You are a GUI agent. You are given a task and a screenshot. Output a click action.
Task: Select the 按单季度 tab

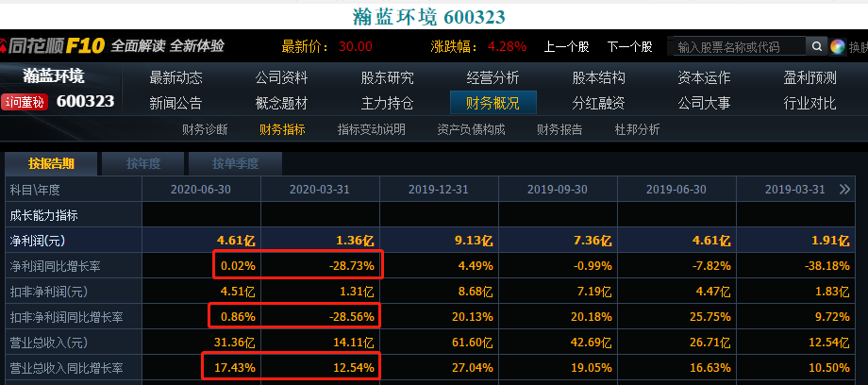[235, 164]
